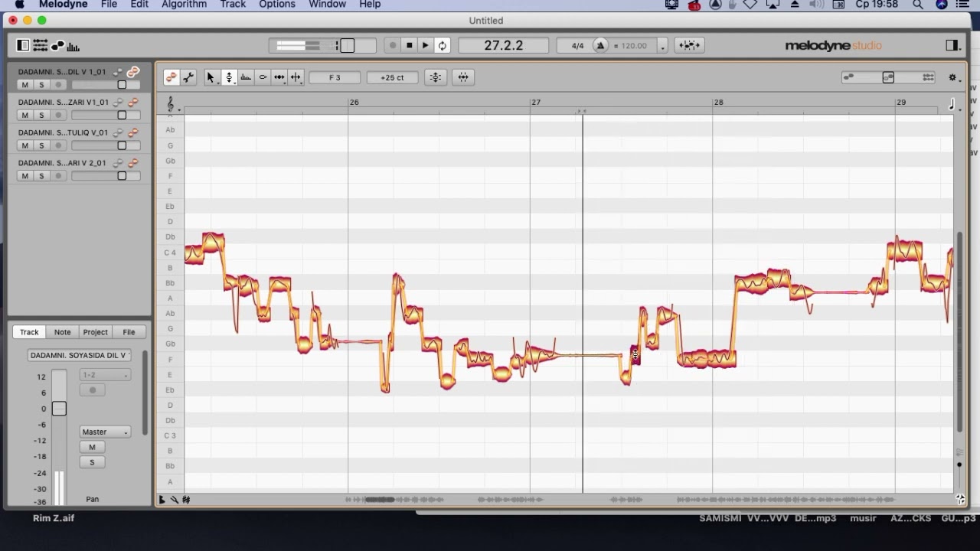
Task: Select the Pitch tool
Action: 228,77
